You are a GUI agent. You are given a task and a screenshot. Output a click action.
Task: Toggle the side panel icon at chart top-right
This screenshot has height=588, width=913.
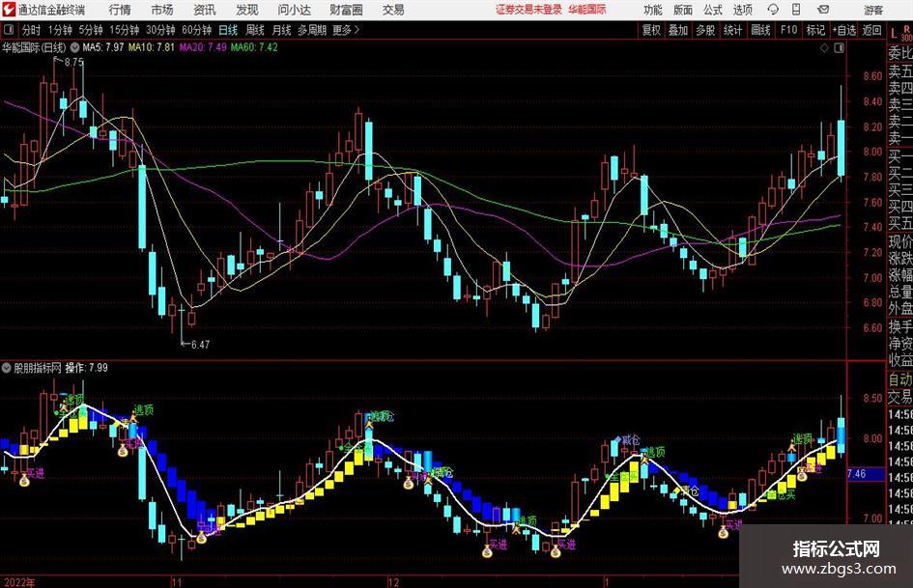click(x=839, y=48)
